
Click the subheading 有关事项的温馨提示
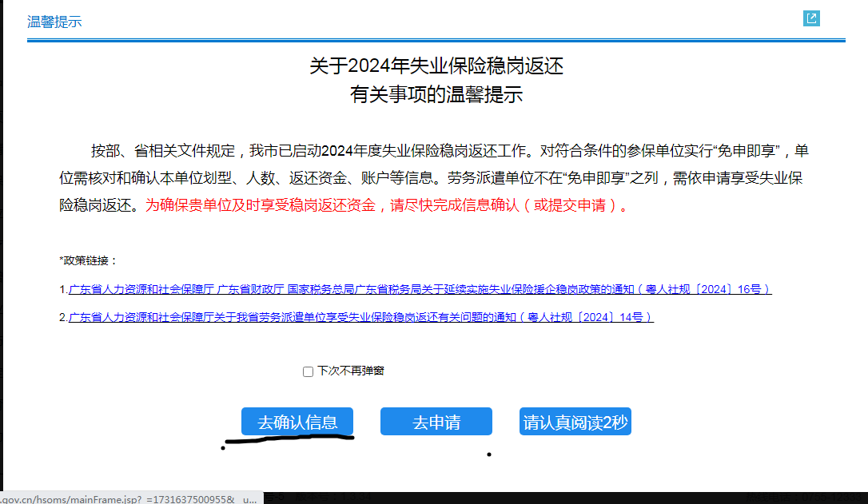tap(436, 95)
